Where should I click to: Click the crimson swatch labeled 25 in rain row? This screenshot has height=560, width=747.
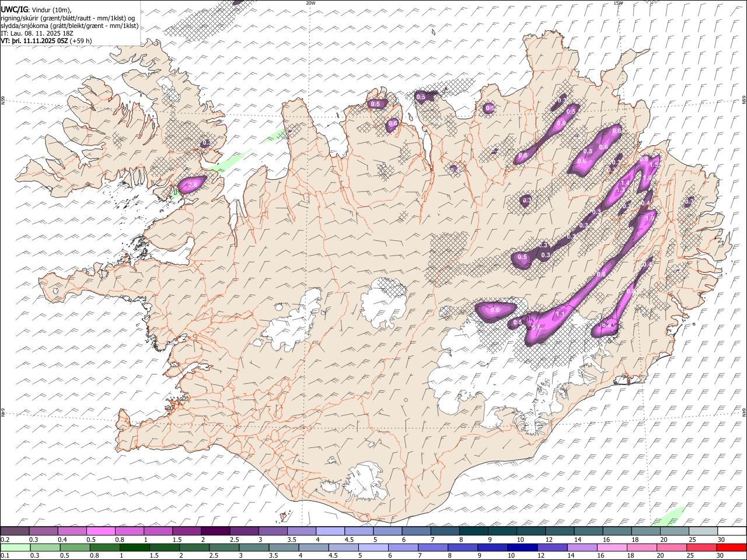point(701,547)
